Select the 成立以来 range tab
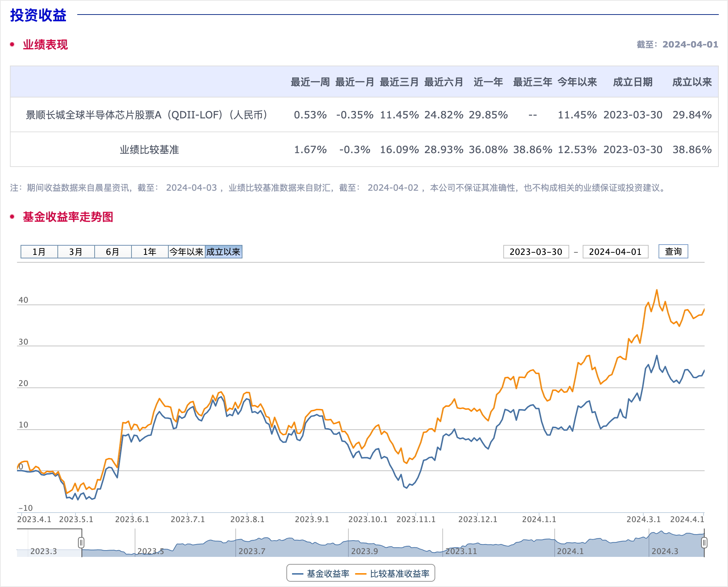The width and height of the screenshot is (728, 587). click(x=223, y=252)
